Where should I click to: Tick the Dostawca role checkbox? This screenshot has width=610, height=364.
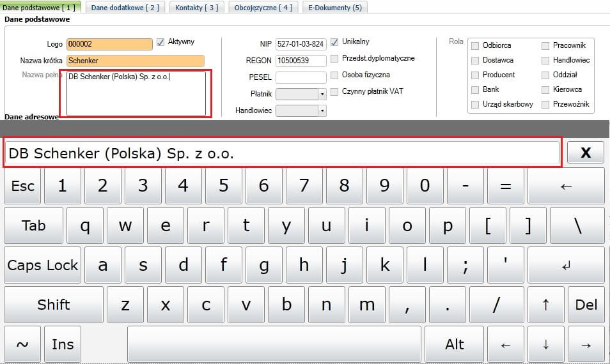pyautogui.click(x=474, y=60)
